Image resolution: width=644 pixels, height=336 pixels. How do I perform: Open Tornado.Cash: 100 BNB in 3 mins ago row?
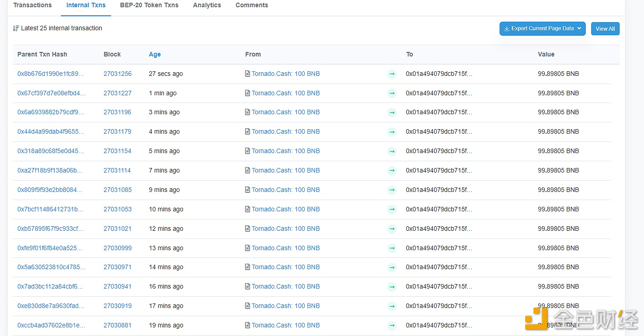(286, 112)
